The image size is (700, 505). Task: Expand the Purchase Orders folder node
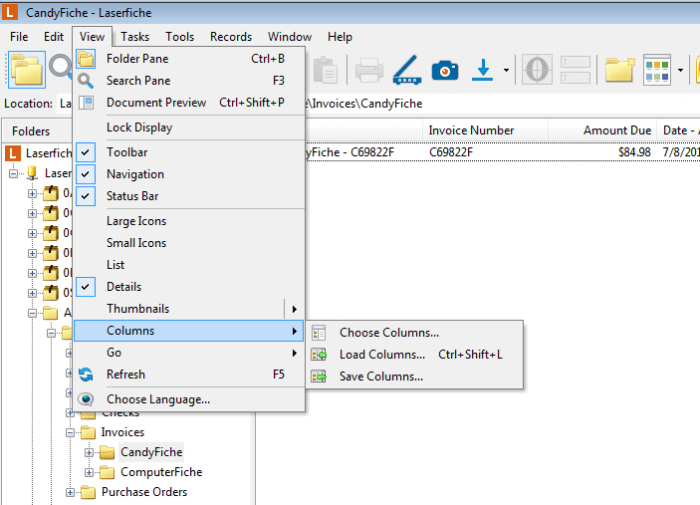click(70, 492)
